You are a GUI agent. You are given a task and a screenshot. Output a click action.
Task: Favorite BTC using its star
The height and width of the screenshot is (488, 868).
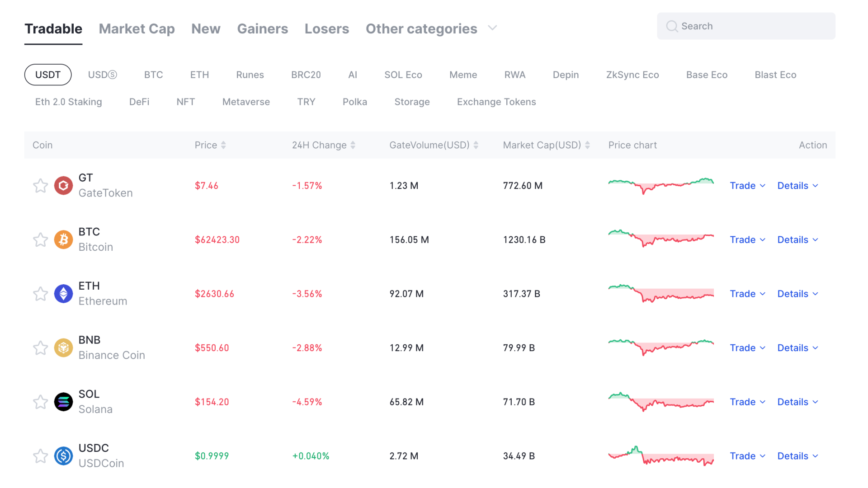pyautogui.click(x=40, y=239)
